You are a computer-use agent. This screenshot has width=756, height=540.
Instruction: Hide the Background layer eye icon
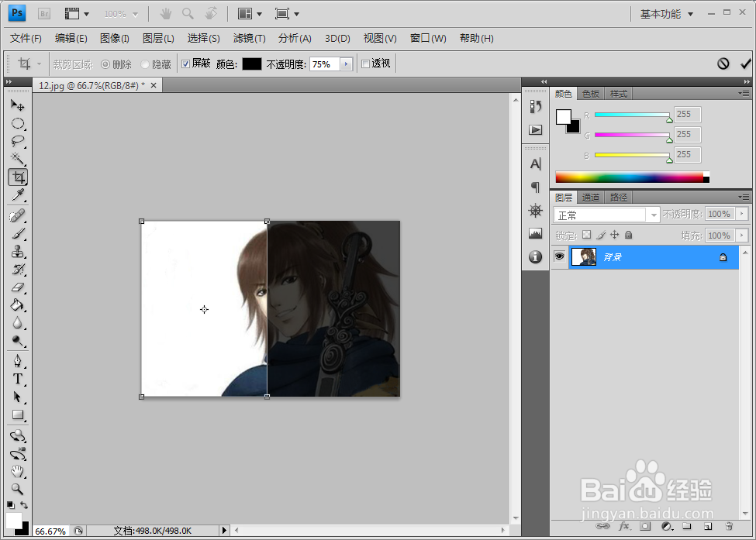(559, 256)
